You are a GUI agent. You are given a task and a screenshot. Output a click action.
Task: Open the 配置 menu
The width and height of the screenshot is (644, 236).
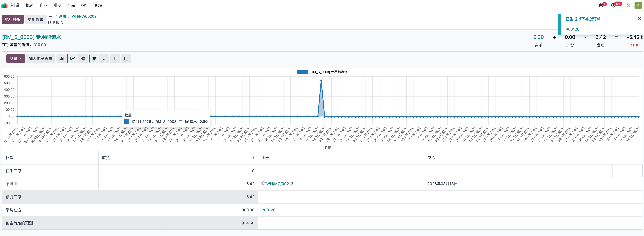pyautogui.click(x=99, y=5)
